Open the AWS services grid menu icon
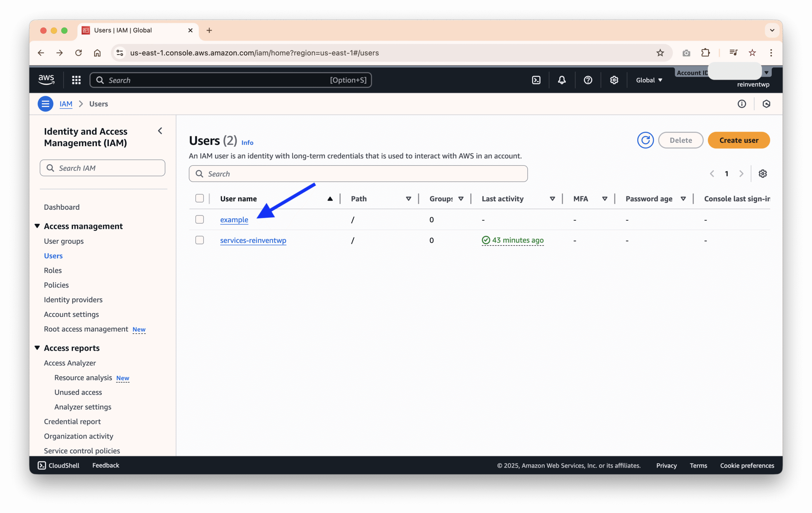This screenshot has height=513, width=812. [76, 80]
